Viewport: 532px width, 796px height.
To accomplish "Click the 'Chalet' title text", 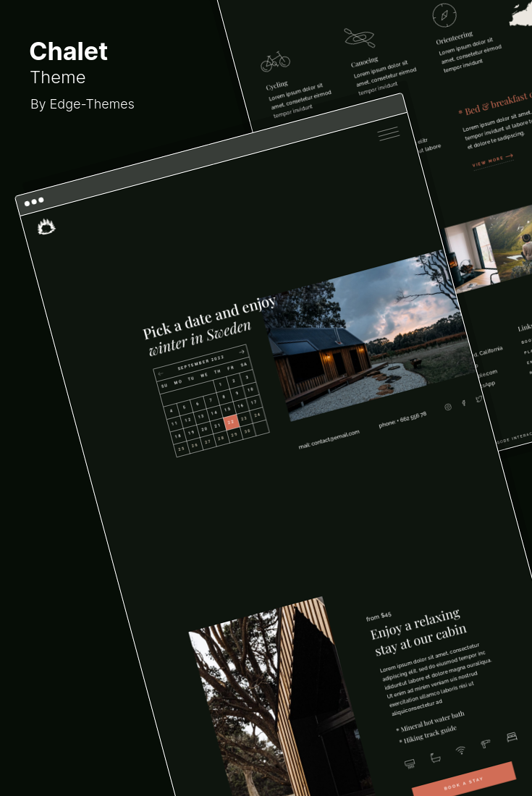I will click(69, 51).
